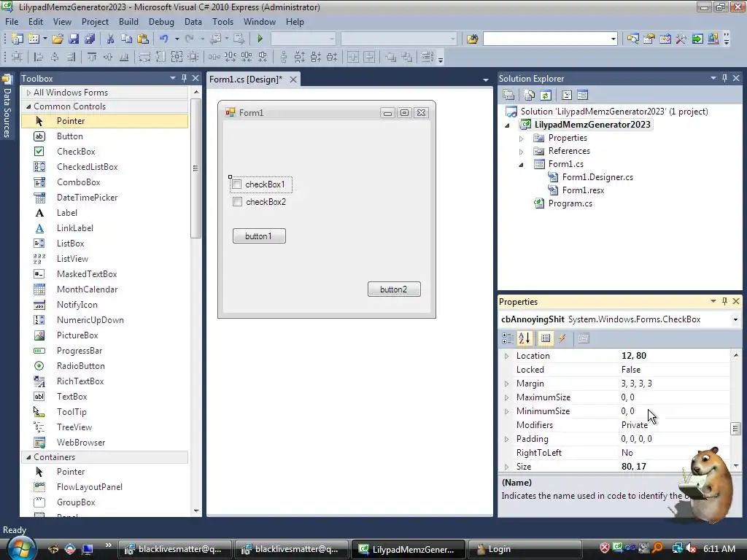Open the Tools menu
747x560 pixels.
[x=223, y=22]
